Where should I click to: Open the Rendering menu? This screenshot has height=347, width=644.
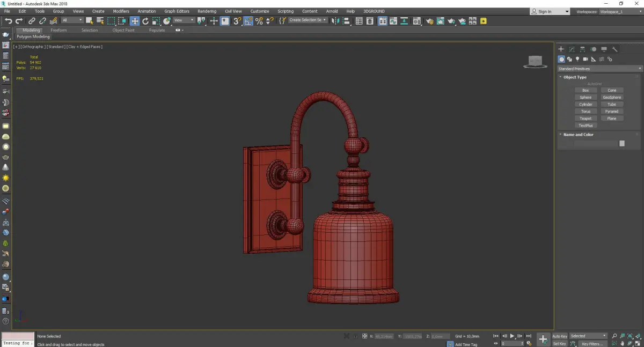point(207,11)
